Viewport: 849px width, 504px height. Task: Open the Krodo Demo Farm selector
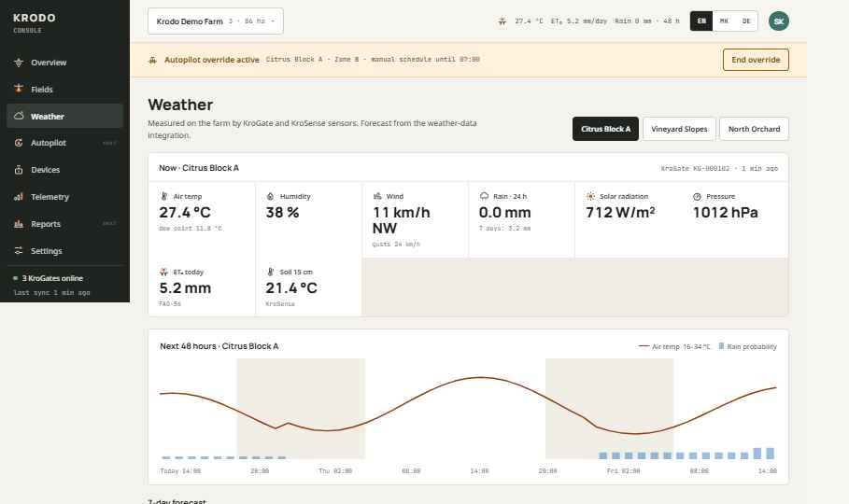click(x=216, y=21)
